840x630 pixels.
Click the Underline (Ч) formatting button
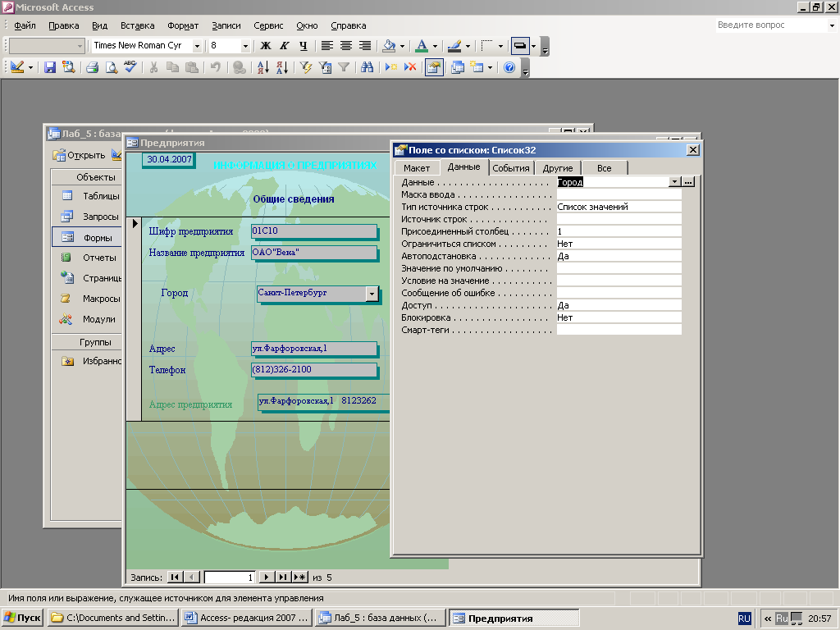click(x=304, y=46)
